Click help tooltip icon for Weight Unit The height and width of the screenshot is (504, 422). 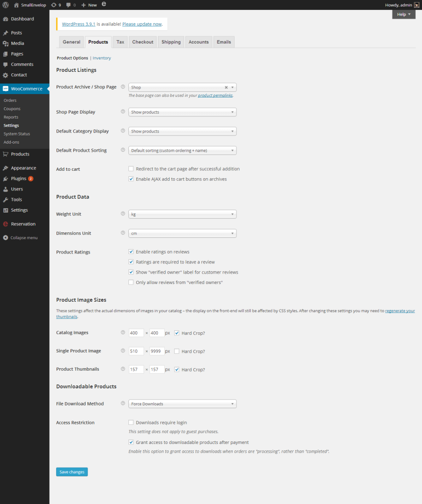(122, 214)
